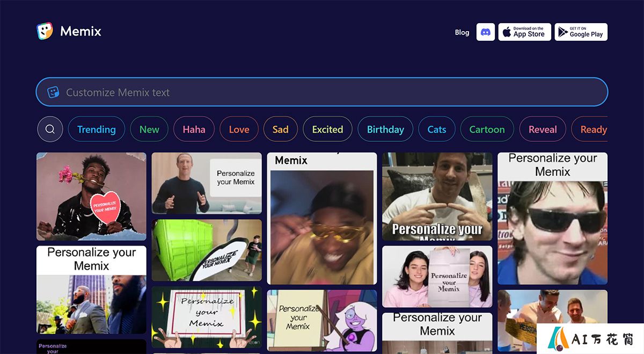Click the Memix logo icon
644x354 pixels.
45,31
